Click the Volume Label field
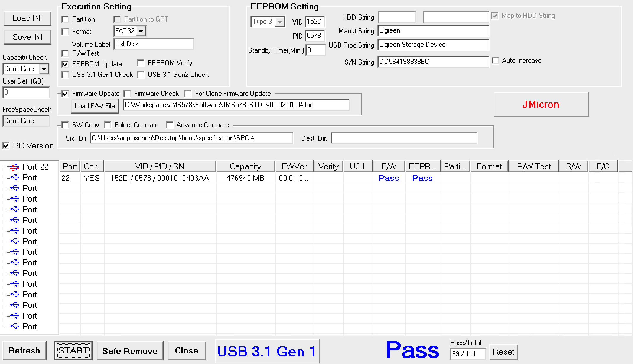Screen dimensions: 633x364 point(154,44)
